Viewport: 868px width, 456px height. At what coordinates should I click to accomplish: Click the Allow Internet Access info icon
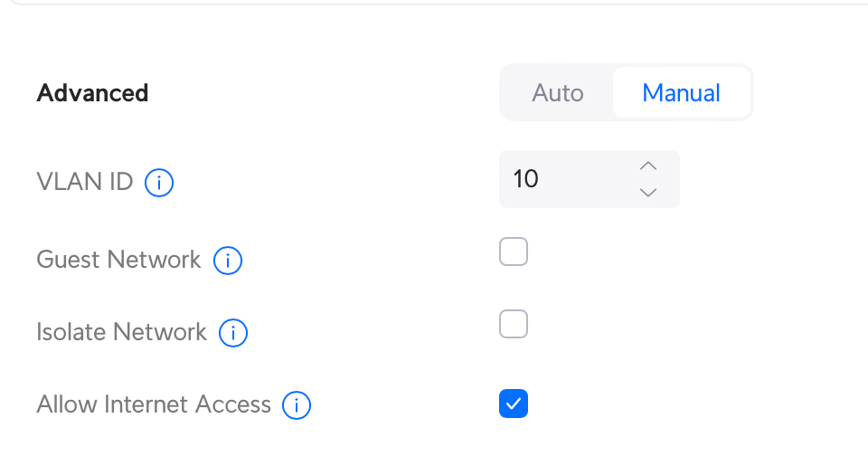pos(297,405)
